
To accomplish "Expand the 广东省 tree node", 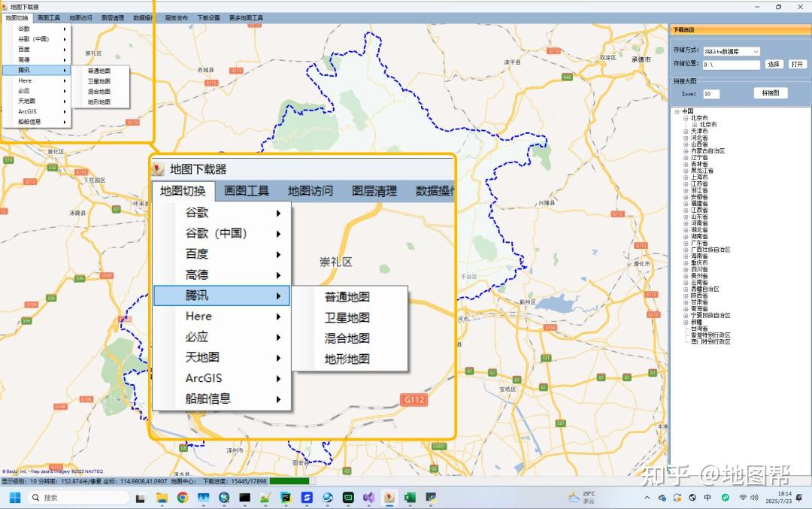I will (x=686, y=244).
